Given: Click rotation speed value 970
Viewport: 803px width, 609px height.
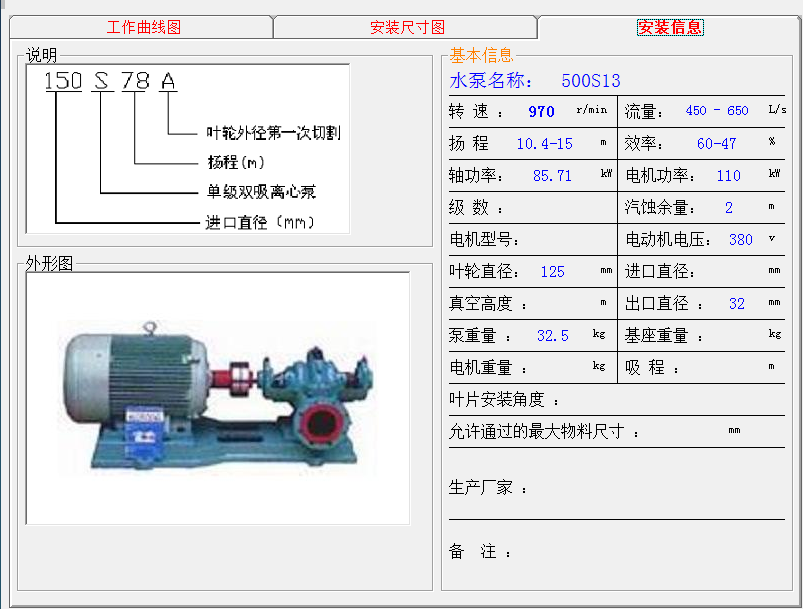Looking at the screenshot, I should tap(541, 112).
